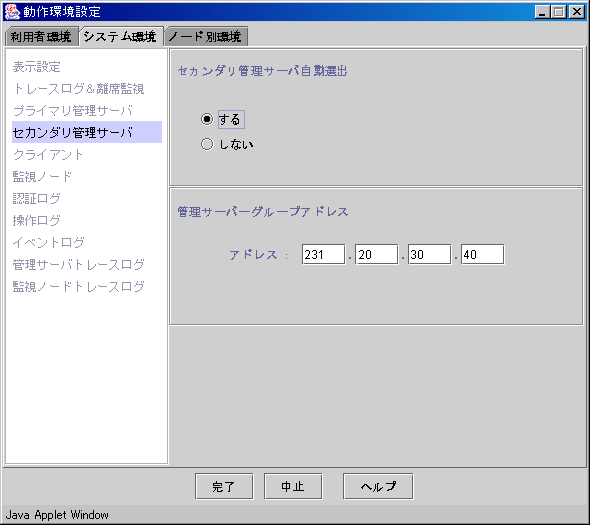Switch to the 利用者環境 tab
The height and width of the screenshot is (525, 590).
(41, 37)
